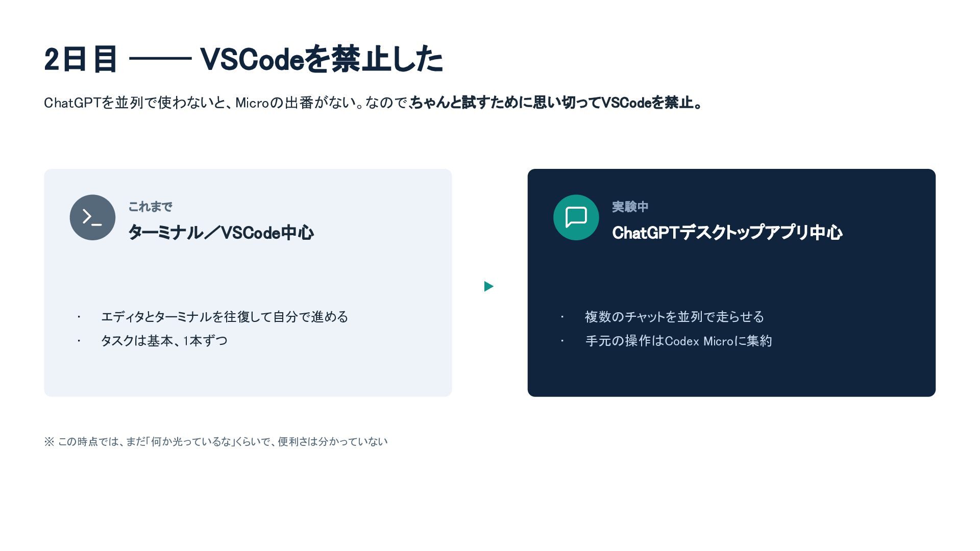This screenshot has height=551, width=980.
Task: Click bullet 'エディタとターミナルを往復して自分で進める'
Action: [x=225, y=317]
